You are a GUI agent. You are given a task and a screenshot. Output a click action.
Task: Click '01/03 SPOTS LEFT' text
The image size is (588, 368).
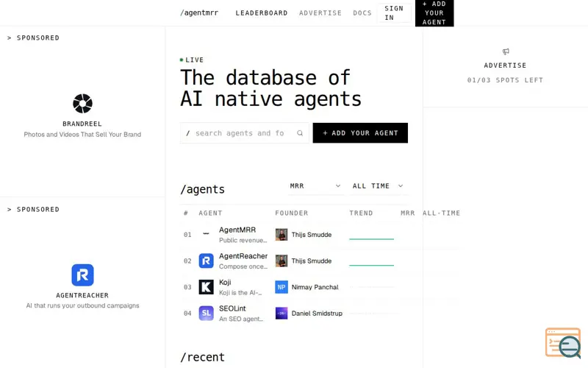click(x=505, y=80)
